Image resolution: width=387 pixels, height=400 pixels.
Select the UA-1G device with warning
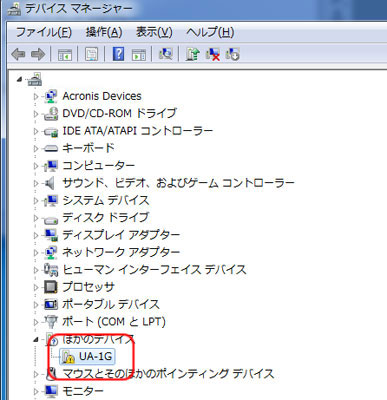pyautogui.click(x=95, y=357)
